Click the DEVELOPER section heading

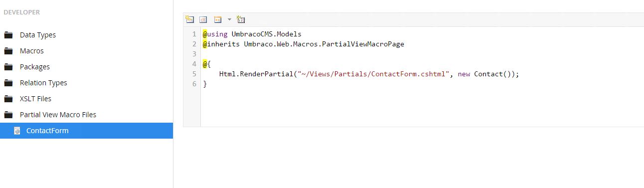(21, 12)
